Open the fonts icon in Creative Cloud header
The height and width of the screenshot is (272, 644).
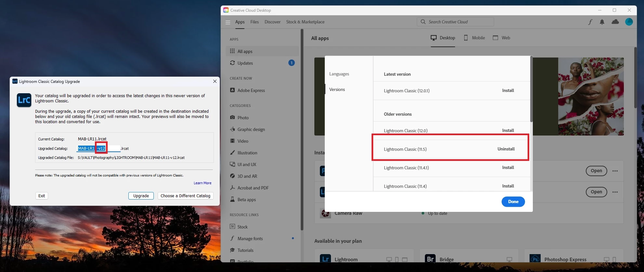pos(590,22)
